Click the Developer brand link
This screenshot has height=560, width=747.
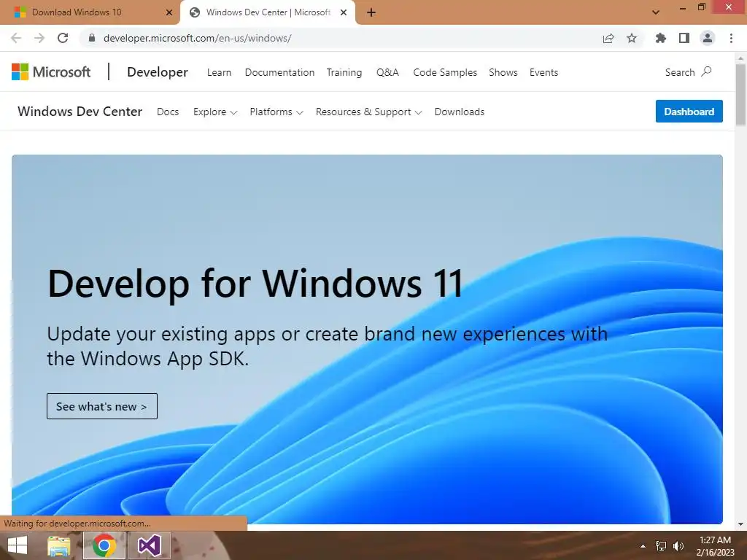coord(158,72)
